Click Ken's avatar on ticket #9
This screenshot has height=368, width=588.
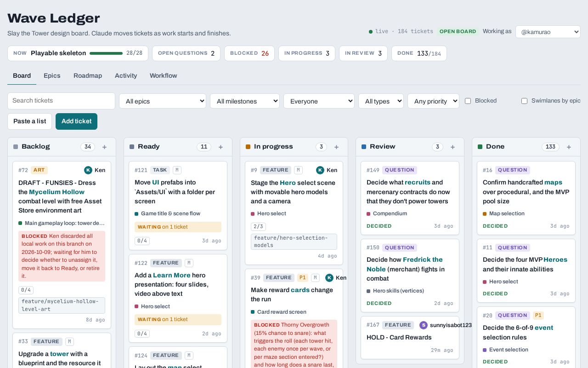(x=320, y=170)
